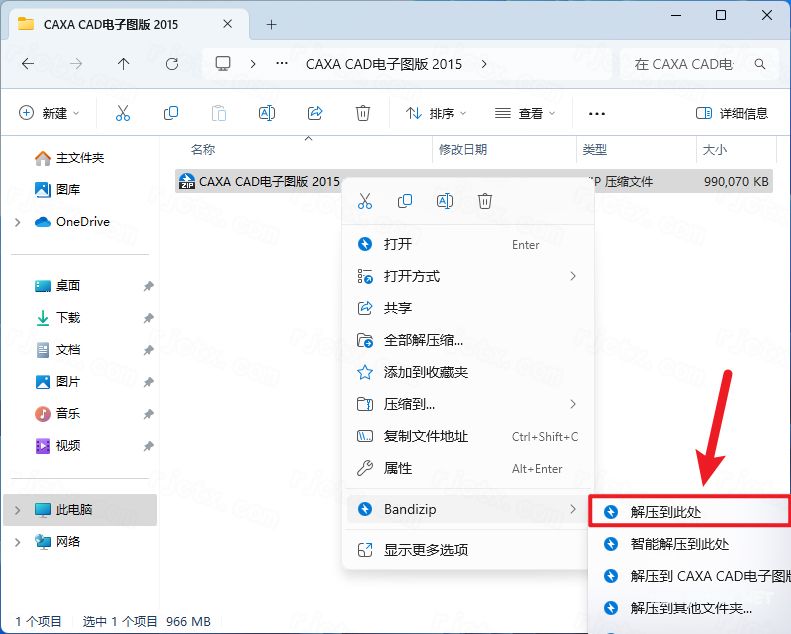
Task: Add a new tab with plus button
Action: point(271,24)
